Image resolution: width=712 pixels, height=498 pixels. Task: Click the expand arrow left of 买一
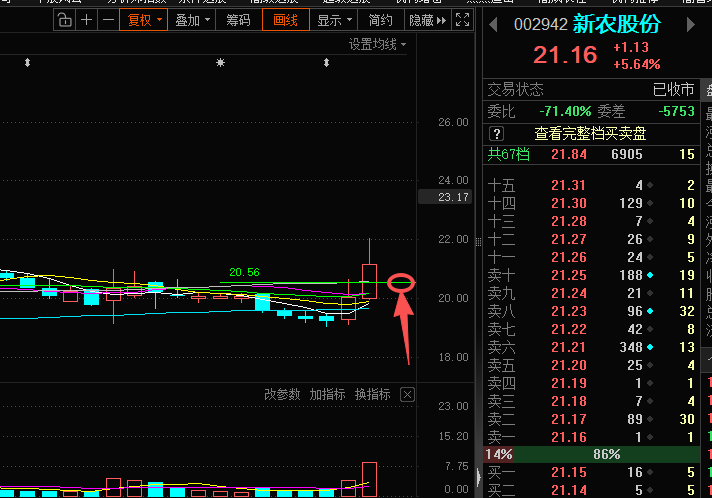tap(479, 477)
